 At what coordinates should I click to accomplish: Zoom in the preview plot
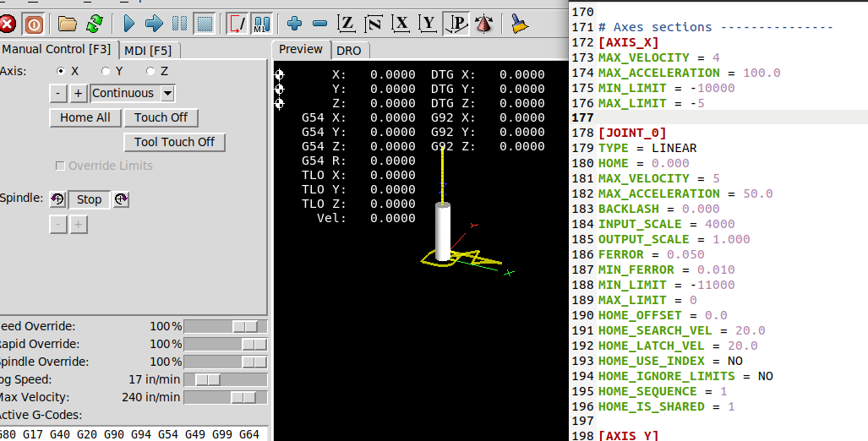[x=294, y=24]
